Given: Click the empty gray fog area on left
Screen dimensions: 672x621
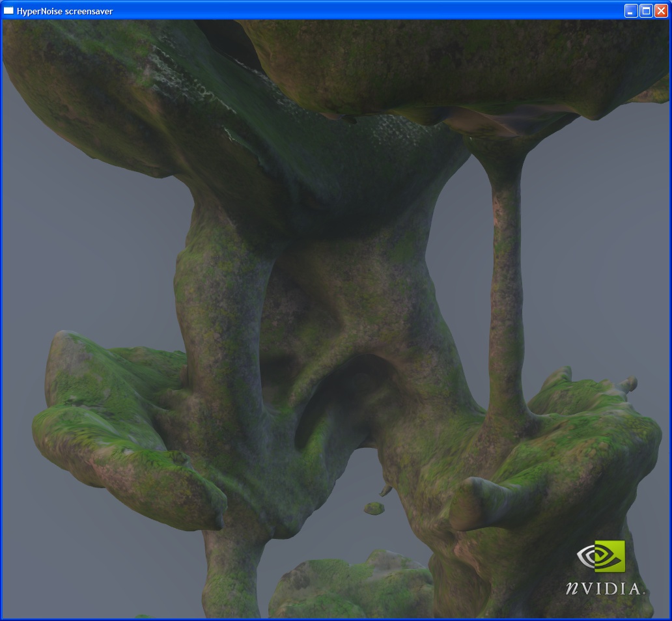Looking at the screenshot, I should click(78, 260).
